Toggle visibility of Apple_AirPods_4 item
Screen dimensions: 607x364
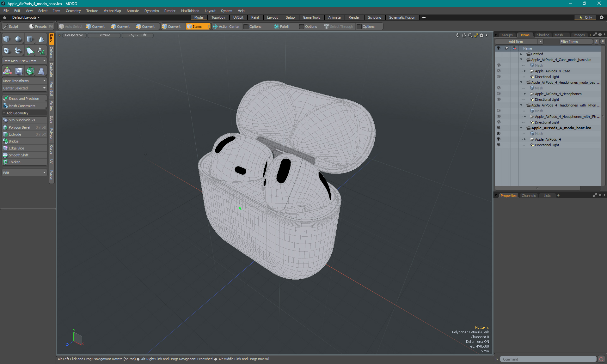coord(499,139)
